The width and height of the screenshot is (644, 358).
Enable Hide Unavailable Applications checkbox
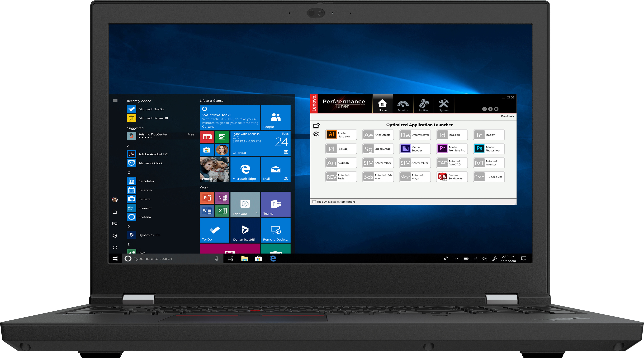pos(314,202)
